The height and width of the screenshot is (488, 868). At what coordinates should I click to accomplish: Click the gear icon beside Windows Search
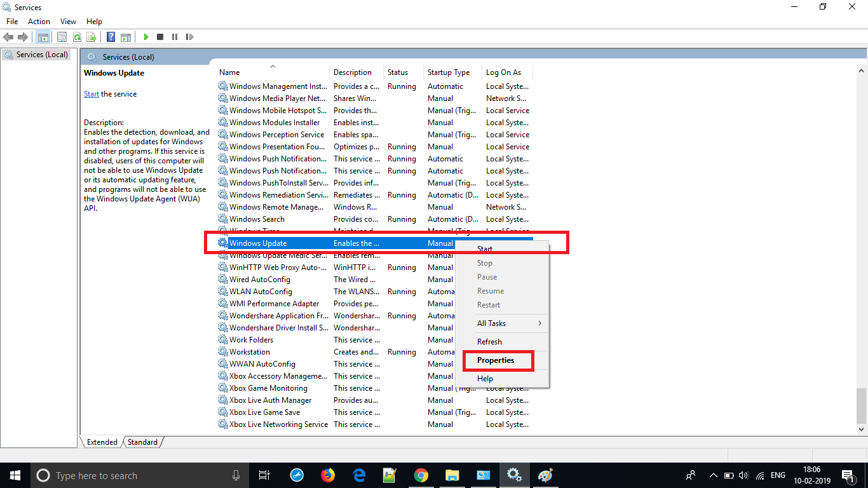click(x=223, y=219)
